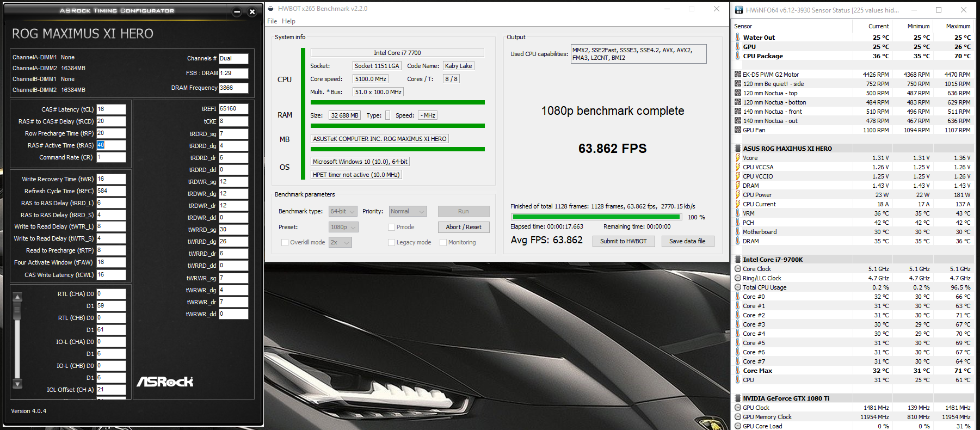
Task: Click the fan icon beside GPU Fan
Action: tap(738, 130)
